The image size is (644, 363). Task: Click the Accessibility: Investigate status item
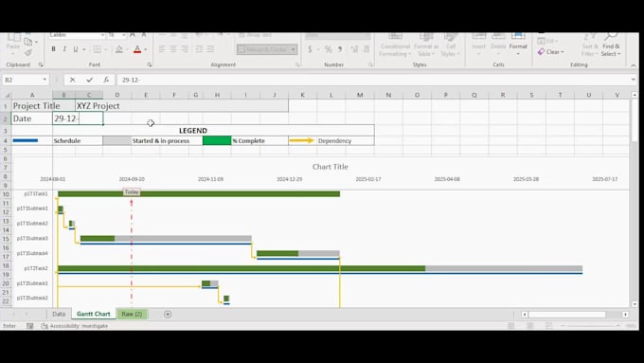point(75,326)
